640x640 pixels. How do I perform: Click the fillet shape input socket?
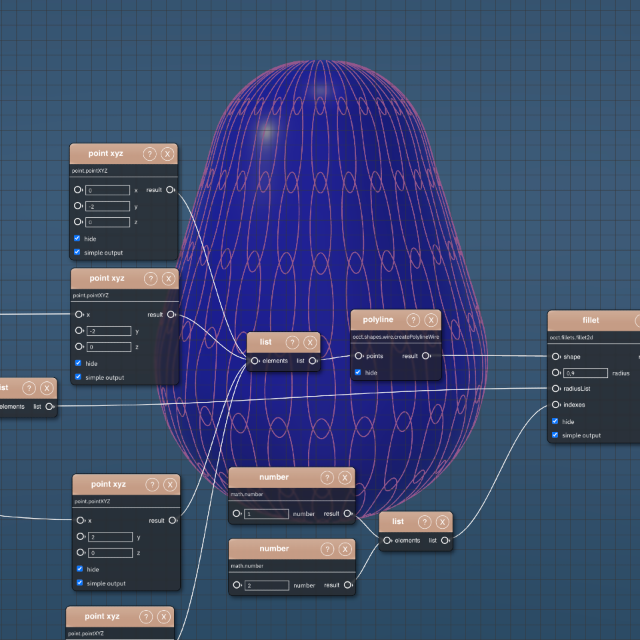pyautogui.click(x=556, y=357)
